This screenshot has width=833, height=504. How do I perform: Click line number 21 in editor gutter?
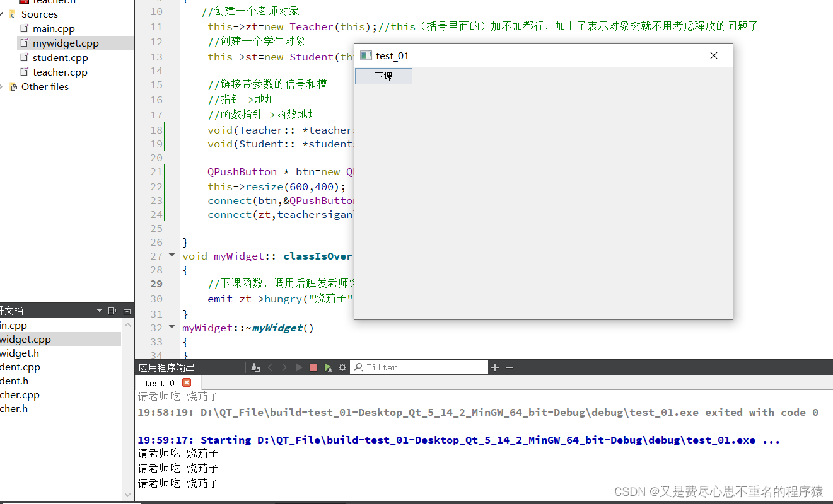[156, 171]
